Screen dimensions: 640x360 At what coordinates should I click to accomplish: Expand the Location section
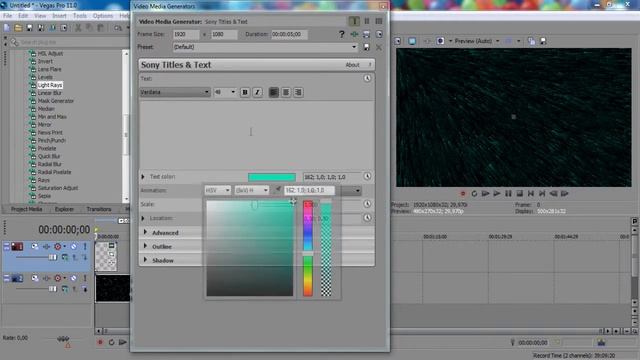point(143,218)
